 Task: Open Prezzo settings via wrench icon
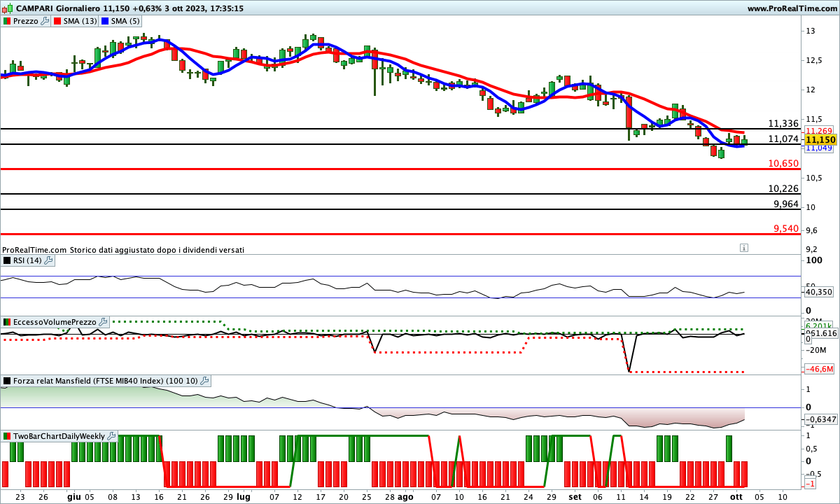[45, 21]
